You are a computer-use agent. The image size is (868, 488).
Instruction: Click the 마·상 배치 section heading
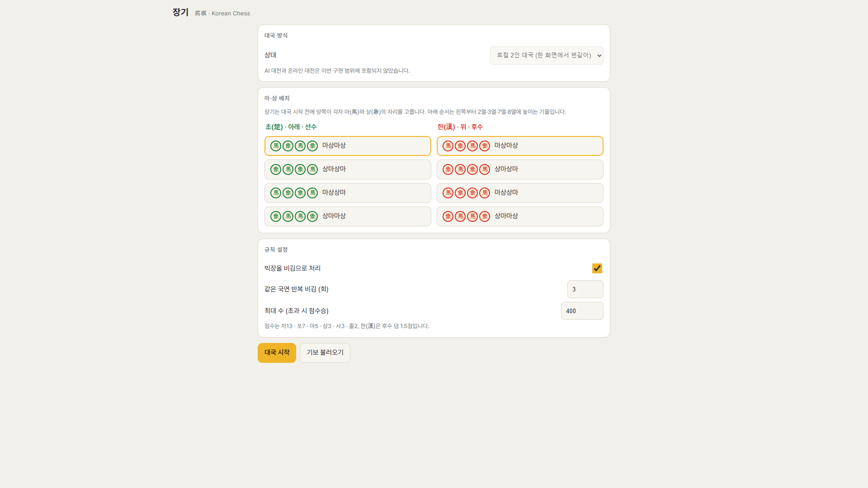click(x=277, y=98)
